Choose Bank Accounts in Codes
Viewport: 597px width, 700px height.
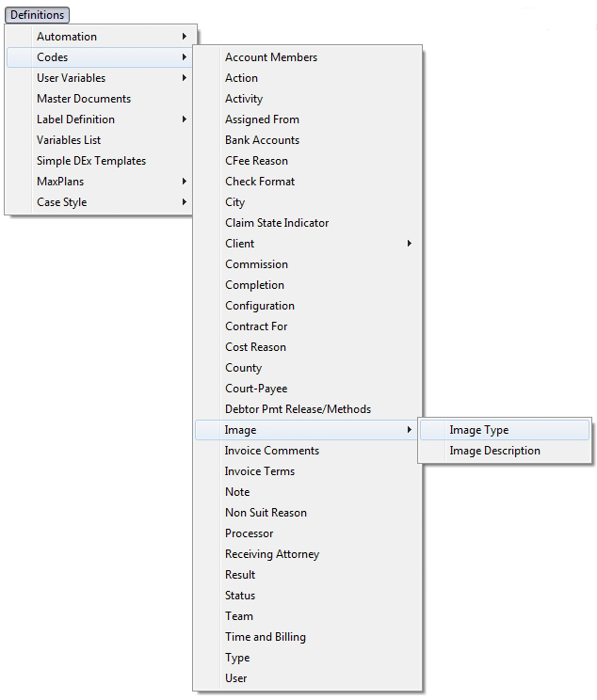(262, 140)
